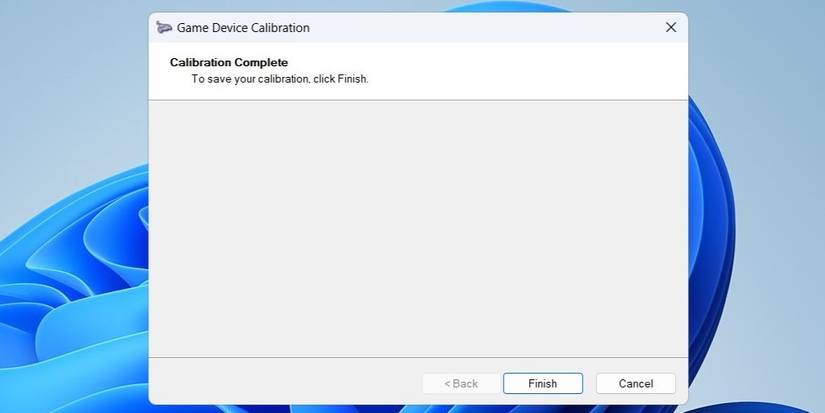Click the desktop background above the dialog
This screenshot has width=825, height=413.
(x=400, y=5)
